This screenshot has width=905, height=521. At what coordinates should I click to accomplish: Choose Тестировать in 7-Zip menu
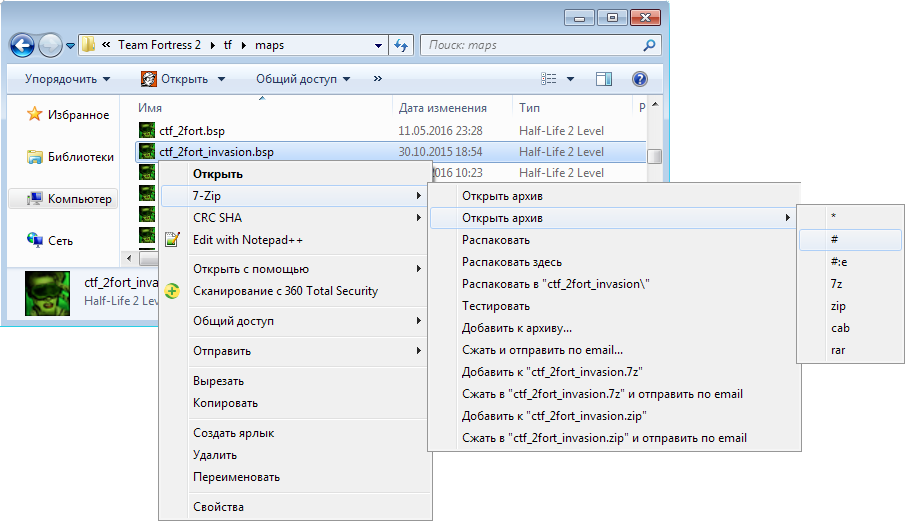click(614, 306)
